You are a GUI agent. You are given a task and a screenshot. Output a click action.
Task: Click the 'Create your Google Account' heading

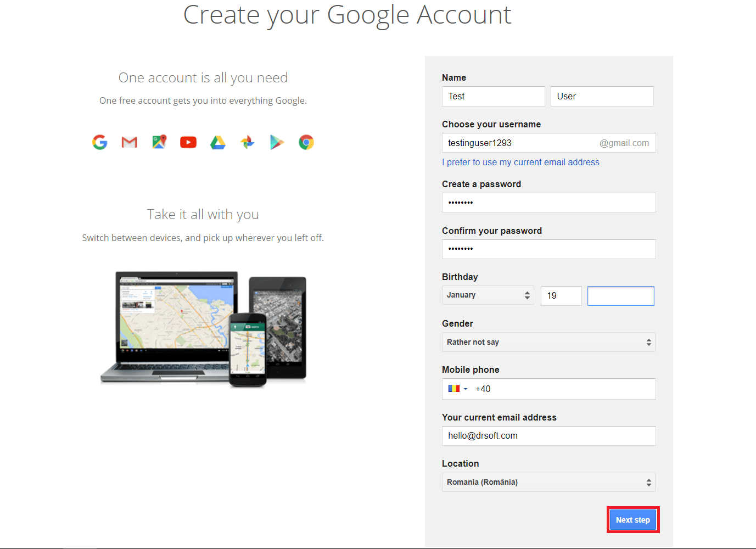click(347, 15)
